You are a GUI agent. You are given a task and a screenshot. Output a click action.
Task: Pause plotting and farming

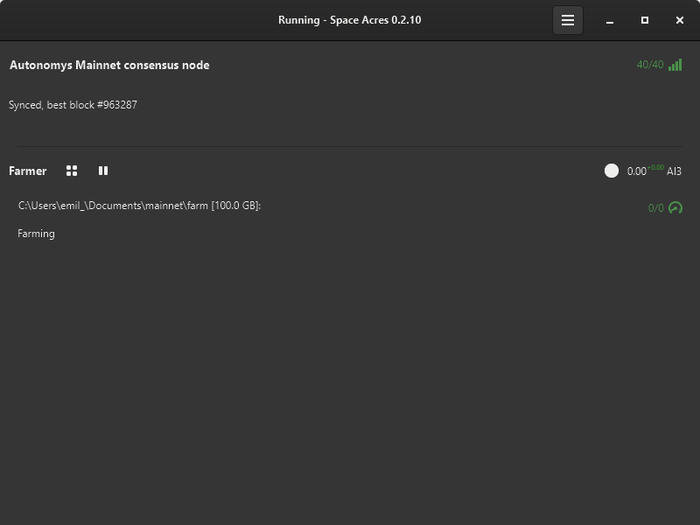click(x=103, y=171)
